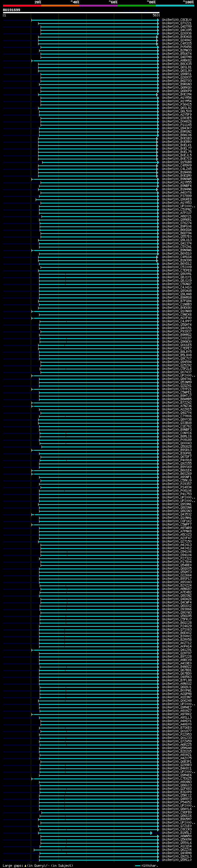Select the UniRef100_B0EIM4 label
The image size is (197, 868).
[x=177, y=94]
